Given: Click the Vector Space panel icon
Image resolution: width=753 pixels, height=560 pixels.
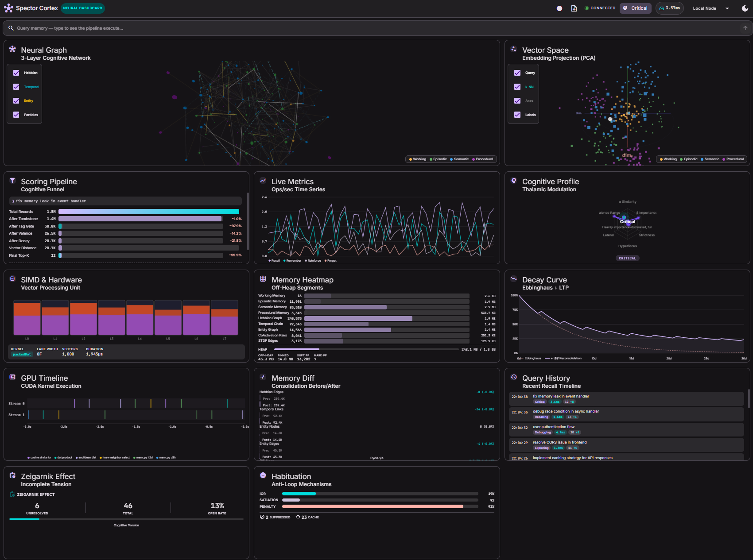Looking at the screenshot, I should coord(514,49).
